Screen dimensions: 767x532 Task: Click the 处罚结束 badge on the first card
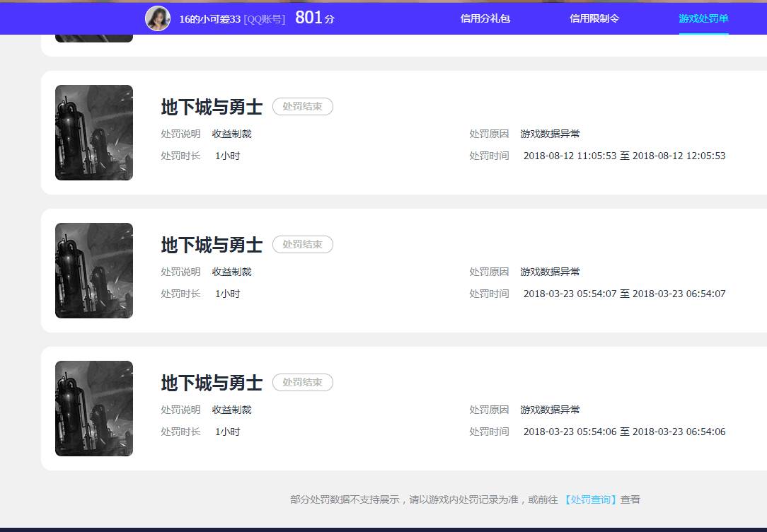303,106
